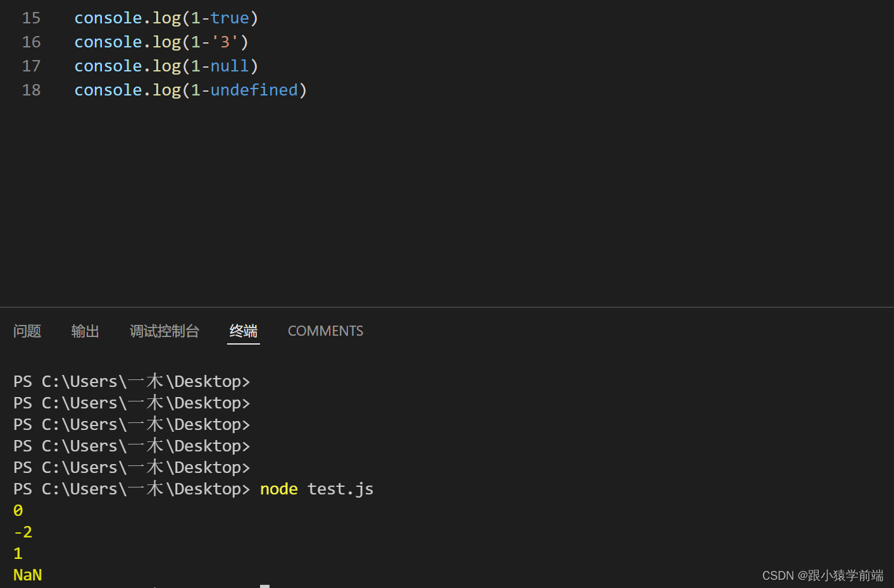Open the 问题 panel tab
The height and width of the screenshot is (588, 894).
pos(27,331)
